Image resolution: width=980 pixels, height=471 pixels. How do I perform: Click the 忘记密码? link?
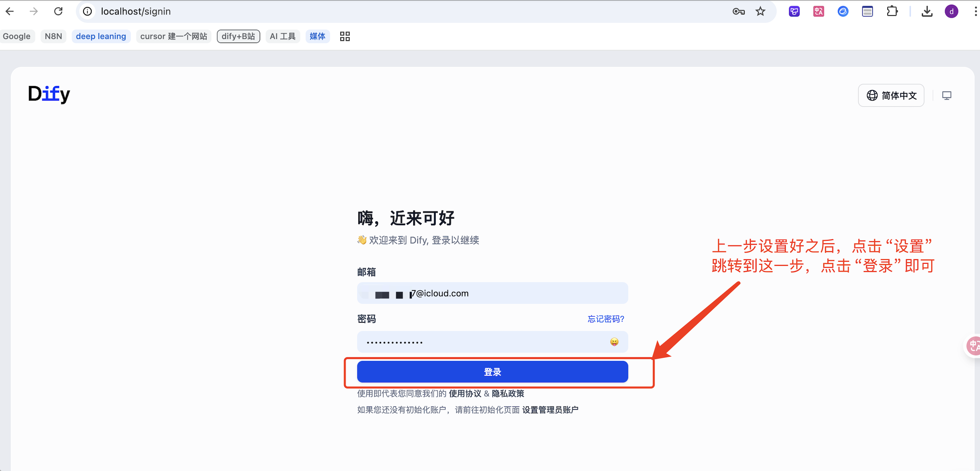click(x=606, y=319)
